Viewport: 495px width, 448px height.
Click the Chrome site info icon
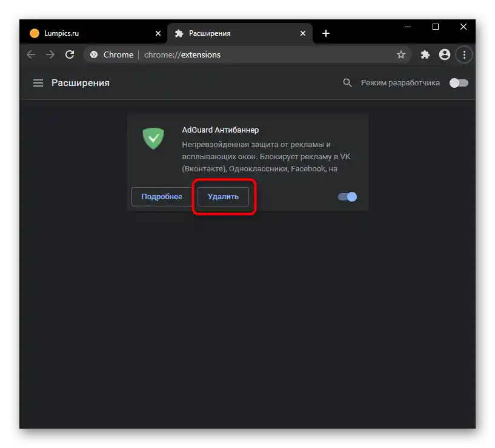(94, 54)
